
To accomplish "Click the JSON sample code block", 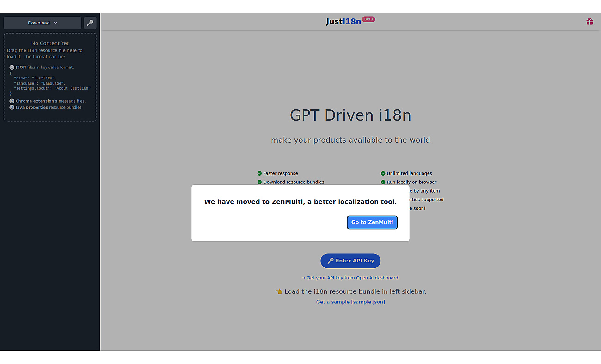I will point(50,83).
